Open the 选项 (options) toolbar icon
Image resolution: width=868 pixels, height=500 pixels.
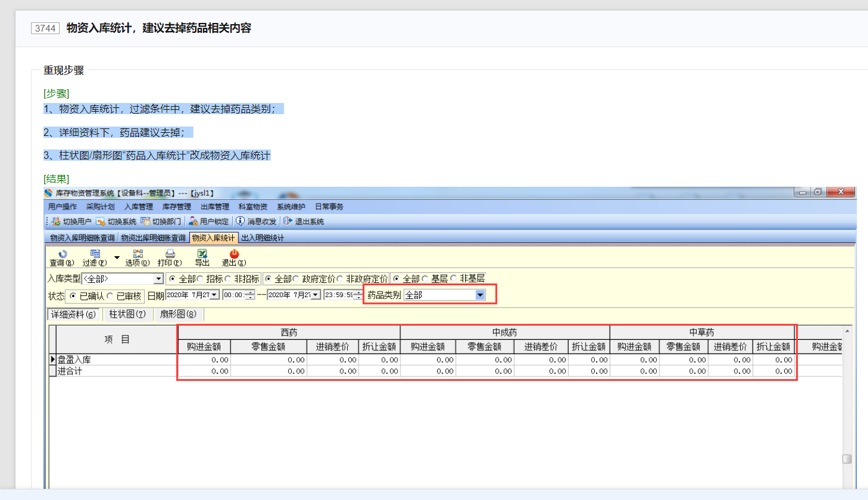138,254
